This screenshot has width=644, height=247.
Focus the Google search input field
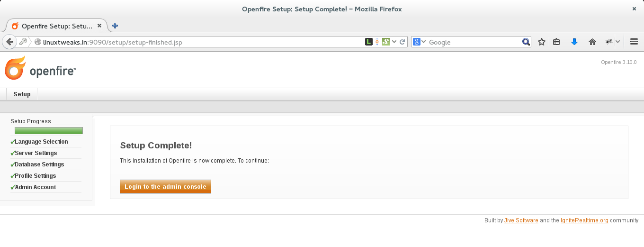(x=474, y=42)
